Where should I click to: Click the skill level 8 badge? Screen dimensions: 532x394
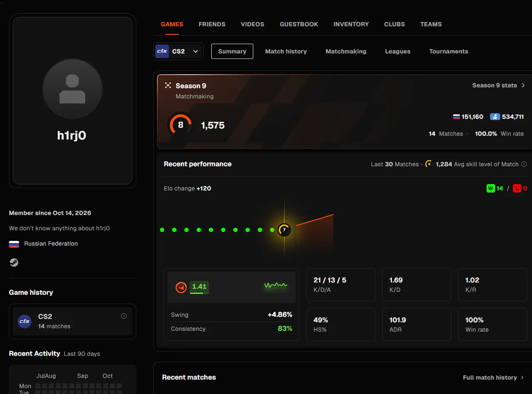point(181,125)
